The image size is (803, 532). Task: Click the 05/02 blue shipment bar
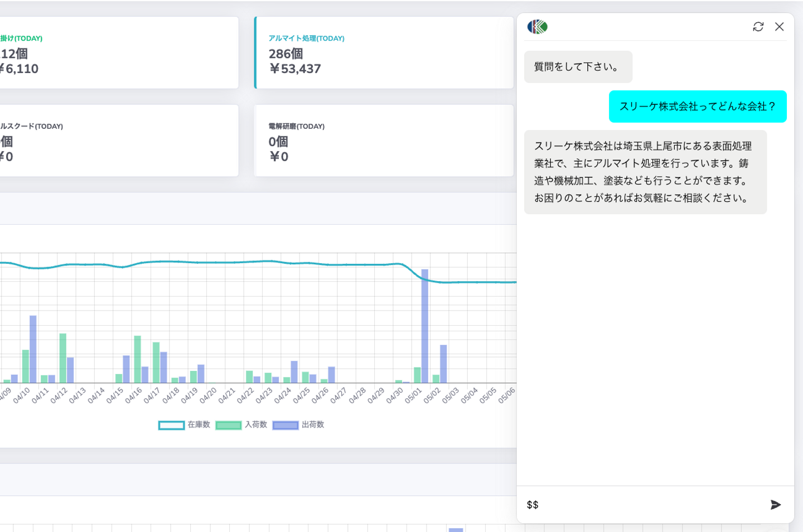pos(443,364)
